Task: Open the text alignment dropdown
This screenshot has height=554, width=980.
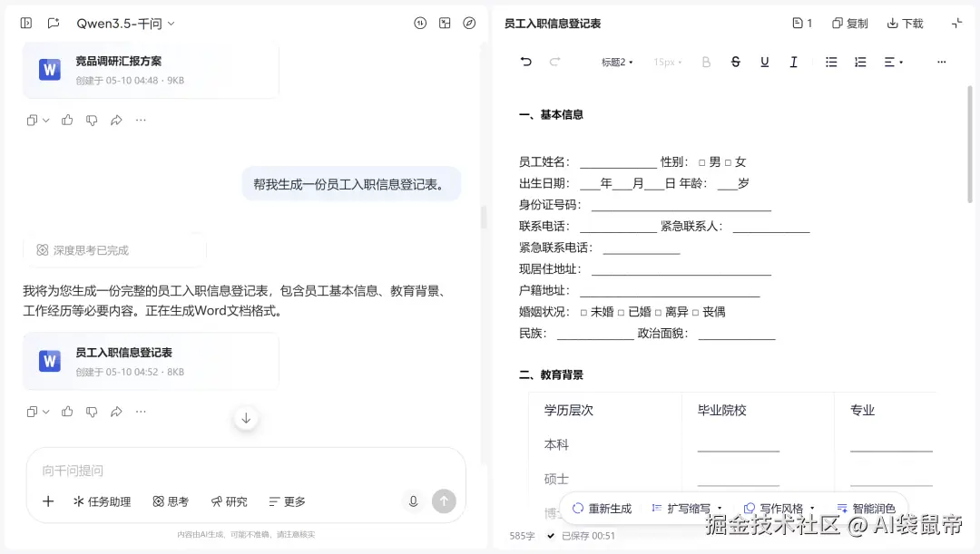Action: 893,62
